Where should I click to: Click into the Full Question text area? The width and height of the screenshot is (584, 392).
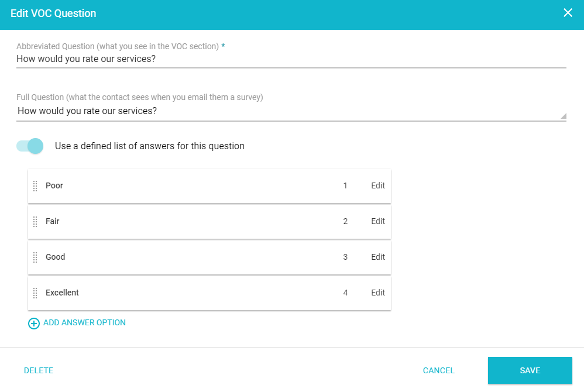point(176,111)
